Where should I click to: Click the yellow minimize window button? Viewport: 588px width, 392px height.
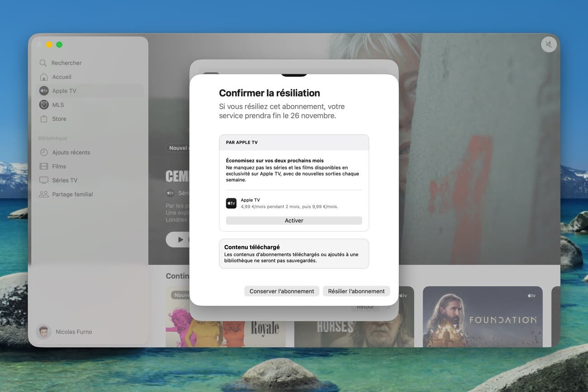49,45
